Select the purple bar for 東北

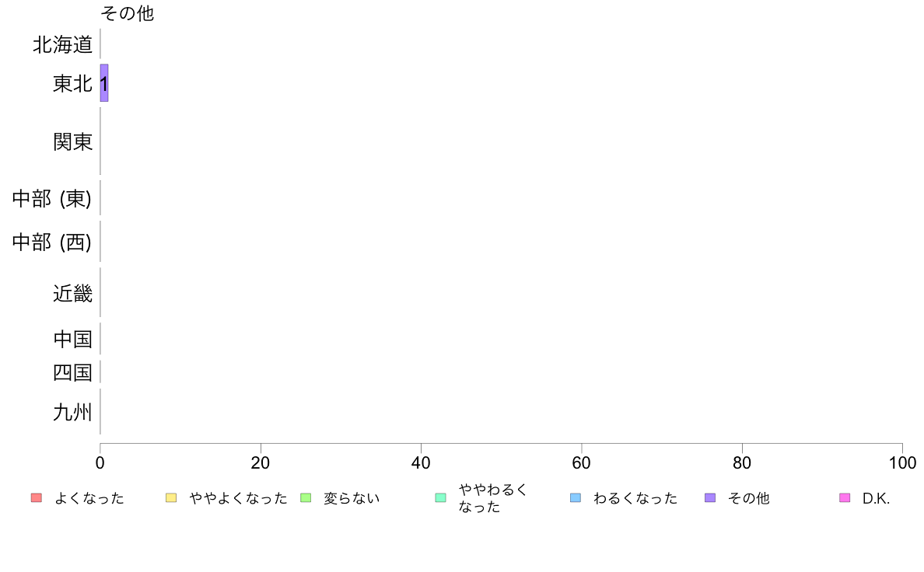click(104, 83)
